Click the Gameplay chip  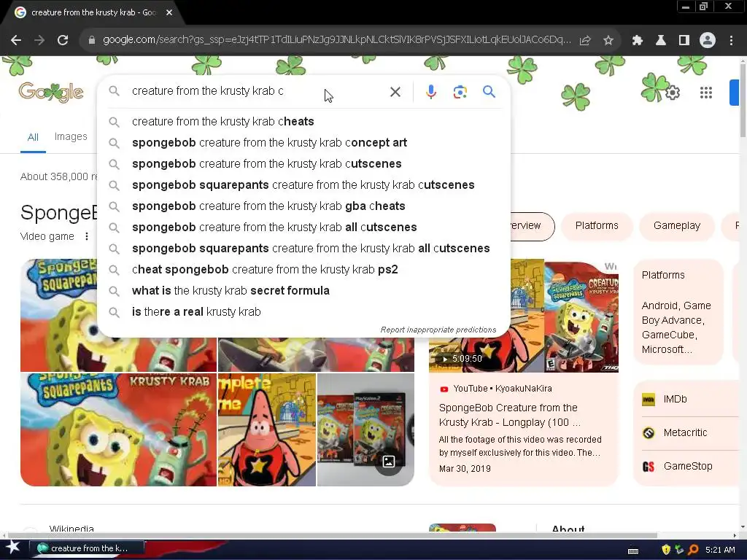tap(676, 226)
